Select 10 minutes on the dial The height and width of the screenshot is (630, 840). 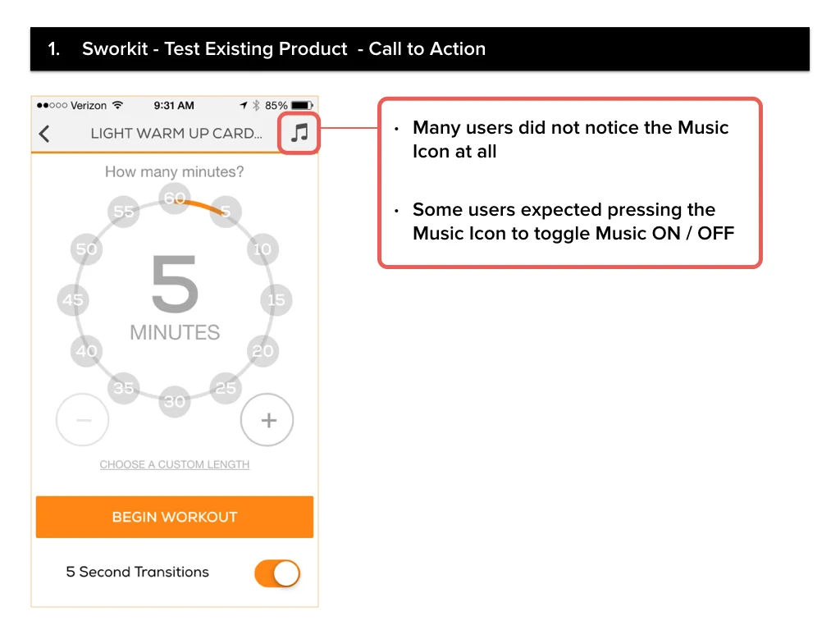click(262, 249)
